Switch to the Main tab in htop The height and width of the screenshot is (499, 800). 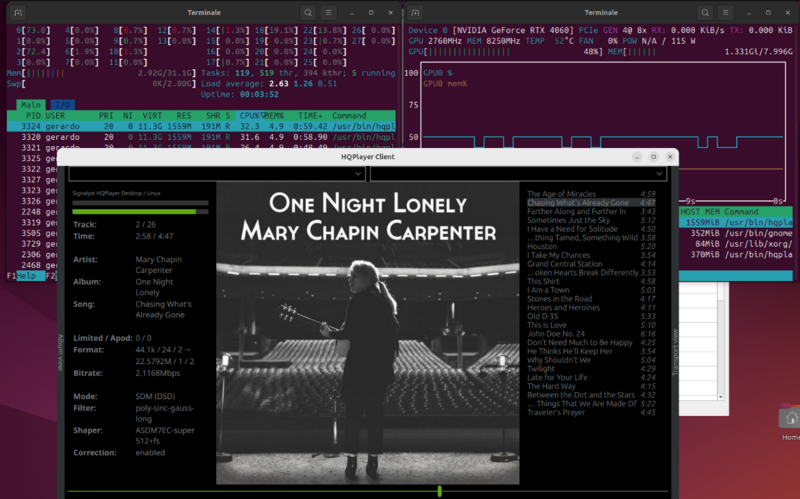[30, 104]
